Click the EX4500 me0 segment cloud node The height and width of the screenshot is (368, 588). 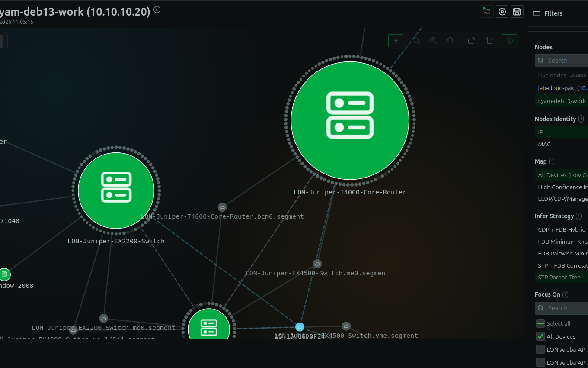pyautogui.click(x=317, y=264)
